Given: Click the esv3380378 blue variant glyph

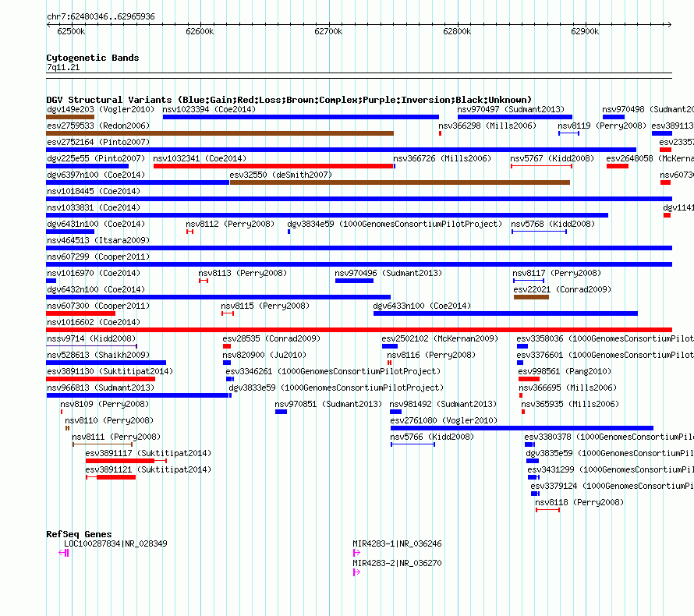Looking at the screenshot, I should click(x=529, y=444).
